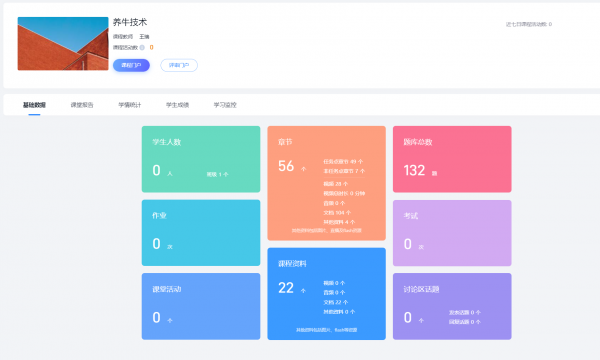Click the 考试 card

click(452, 233)
